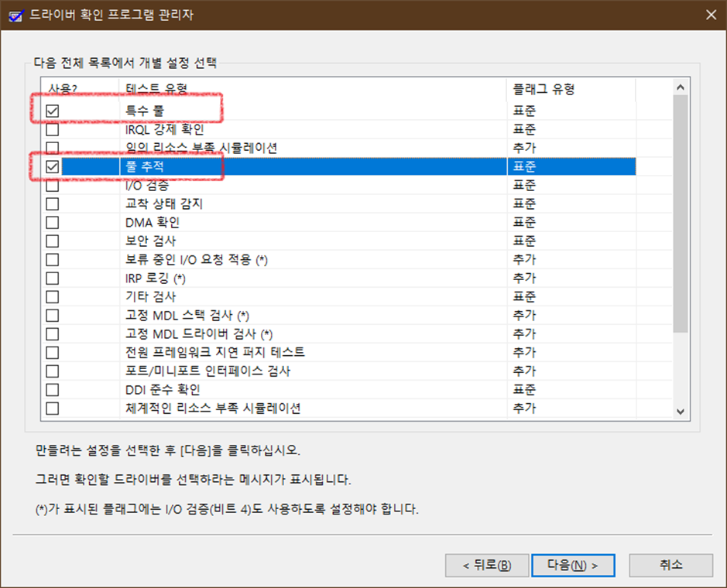Enable the 기타 검사 checkbox
Image resolution: width=727 pixels, height=588 pixels.
click(53, 296)
